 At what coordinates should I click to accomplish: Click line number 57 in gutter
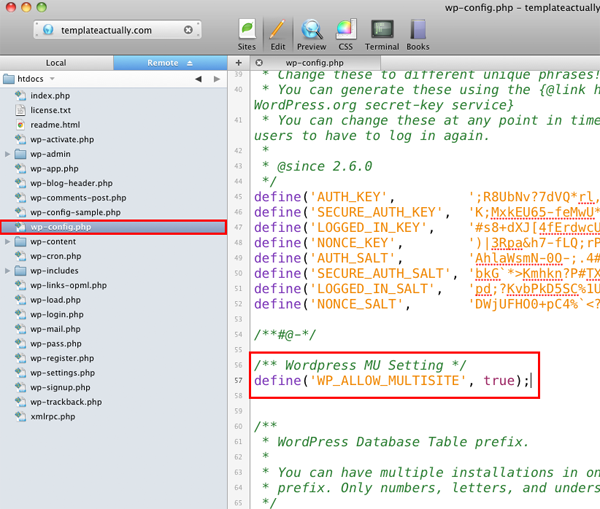click(x=238, y=380)
